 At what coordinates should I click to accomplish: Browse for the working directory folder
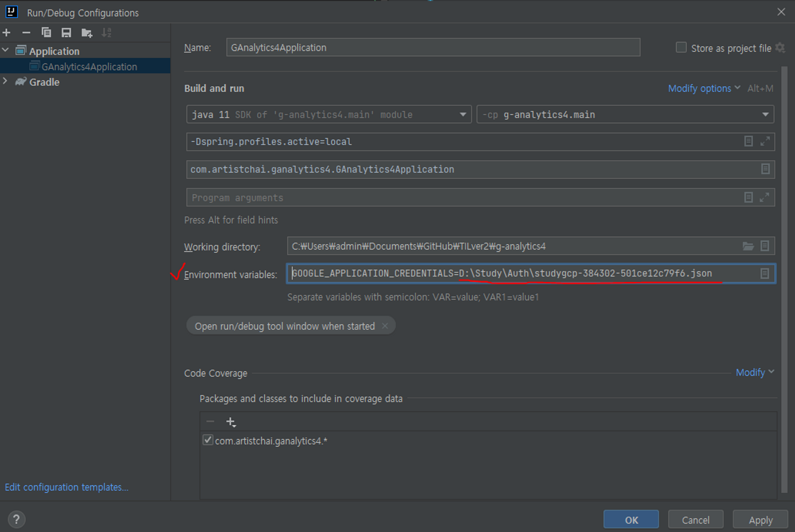[748, 246]
